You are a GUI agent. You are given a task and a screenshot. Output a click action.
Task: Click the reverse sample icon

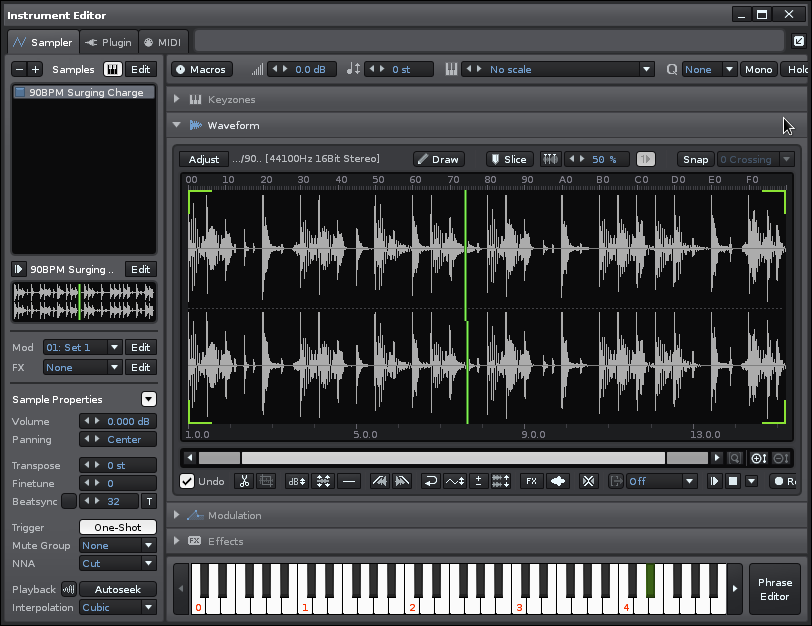click(430, 481)
